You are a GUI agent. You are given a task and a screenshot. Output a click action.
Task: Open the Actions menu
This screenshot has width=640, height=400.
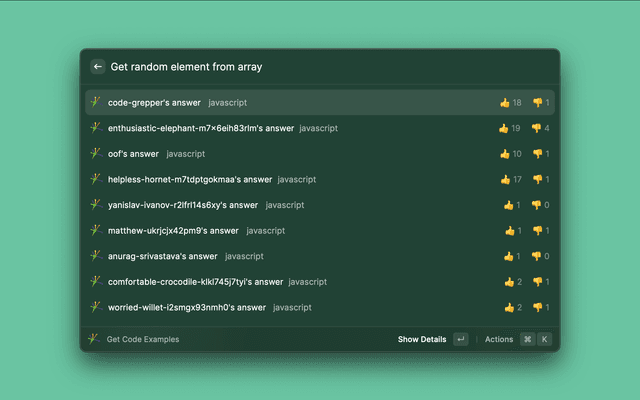(499, 339)
